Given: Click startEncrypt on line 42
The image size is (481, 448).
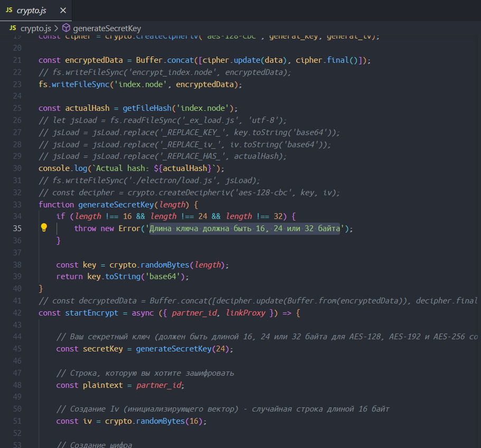Looking at the screenshot, I should pos(91,313).
